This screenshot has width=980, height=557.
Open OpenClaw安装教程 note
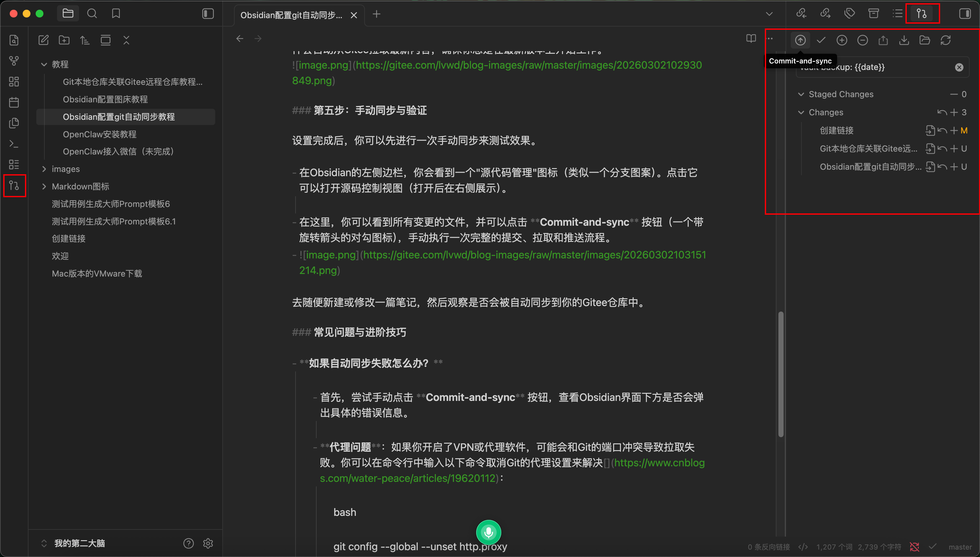point(99,134)
